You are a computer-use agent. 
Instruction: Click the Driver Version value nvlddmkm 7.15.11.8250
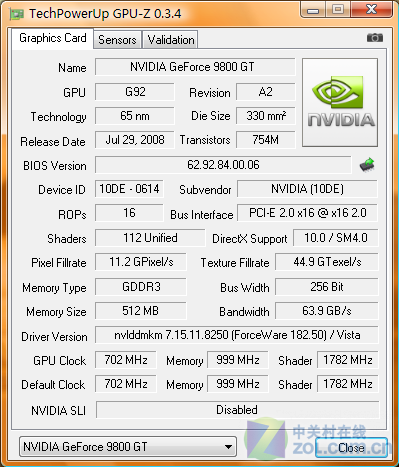pos(237,335)
